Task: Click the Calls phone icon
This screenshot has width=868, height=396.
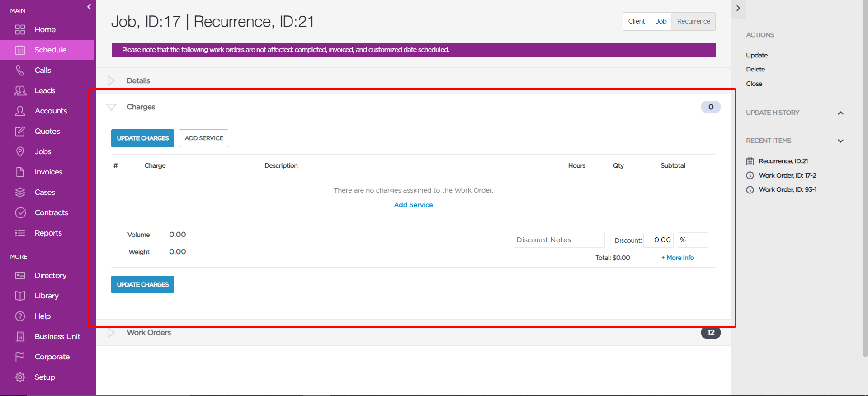Action: 20,70
